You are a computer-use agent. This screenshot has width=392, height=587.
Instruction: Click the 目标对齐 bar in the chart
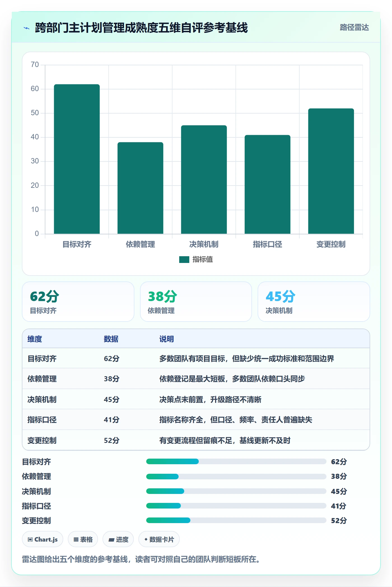(77, 159)
